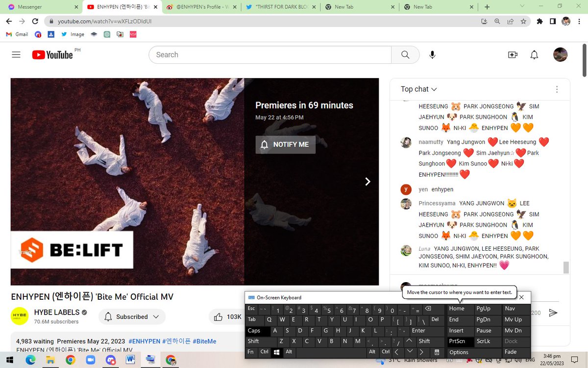Open the Create video camera icon
This screenshot has width=588, height=368.
pos(513,55)
